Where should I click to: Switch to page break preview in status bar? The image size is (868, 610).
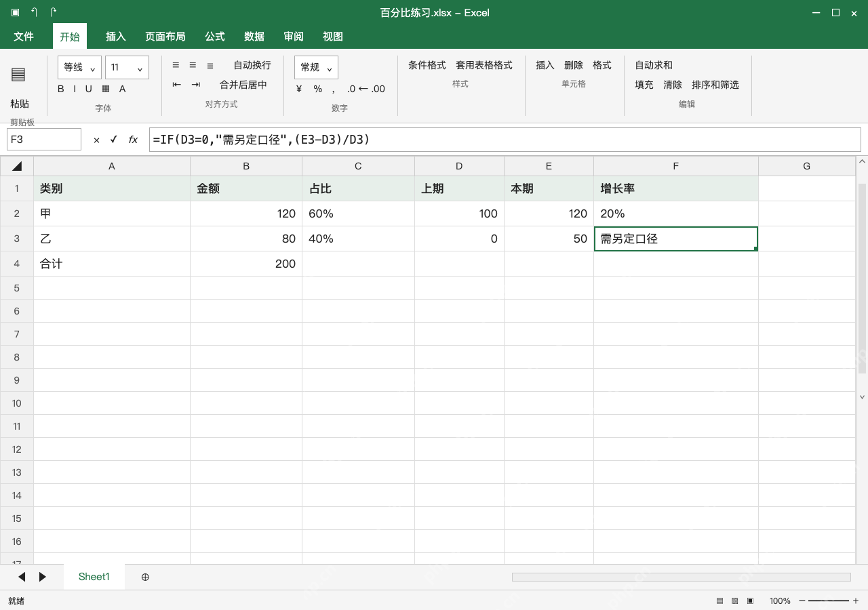(750, 601)
